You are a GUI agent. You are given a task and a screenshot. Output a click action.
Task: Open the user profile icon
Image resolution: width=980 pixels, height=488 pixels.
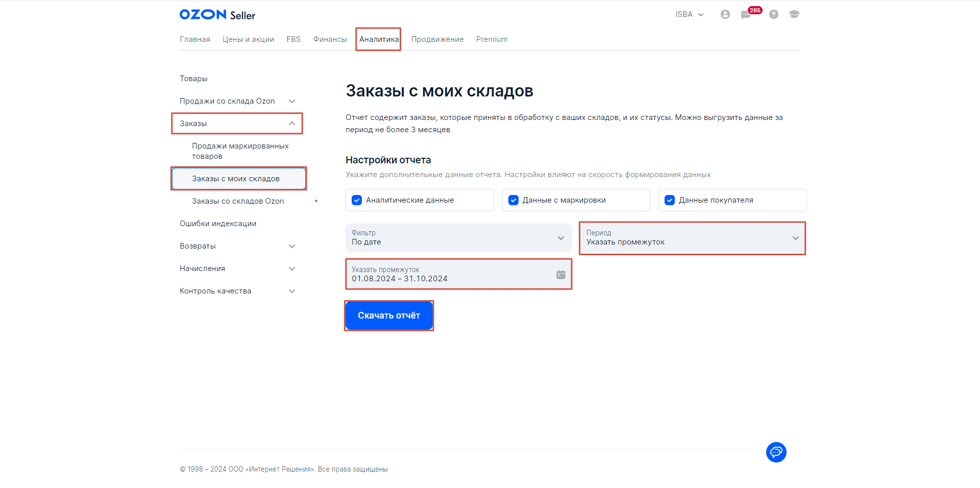coord(725,14)
